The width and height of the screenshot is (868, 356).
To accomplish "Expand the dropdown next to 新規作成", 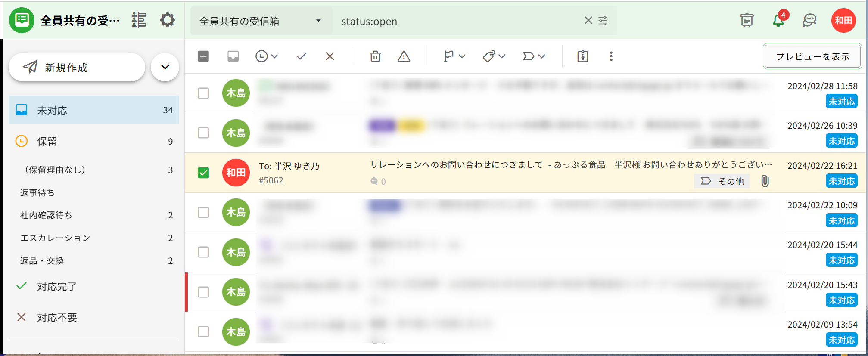I will (165, 67).
